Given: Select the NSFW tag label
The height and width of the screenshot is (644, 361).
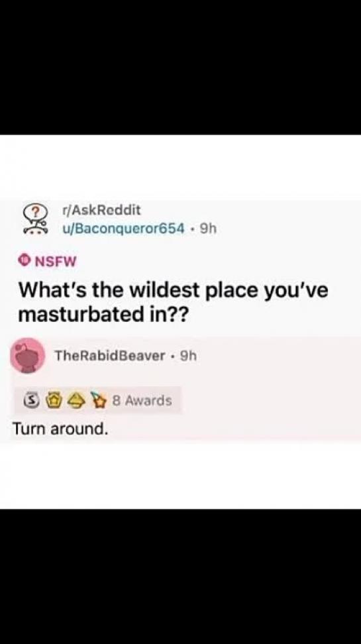Looking at the screenshot, I should (56, 261).
